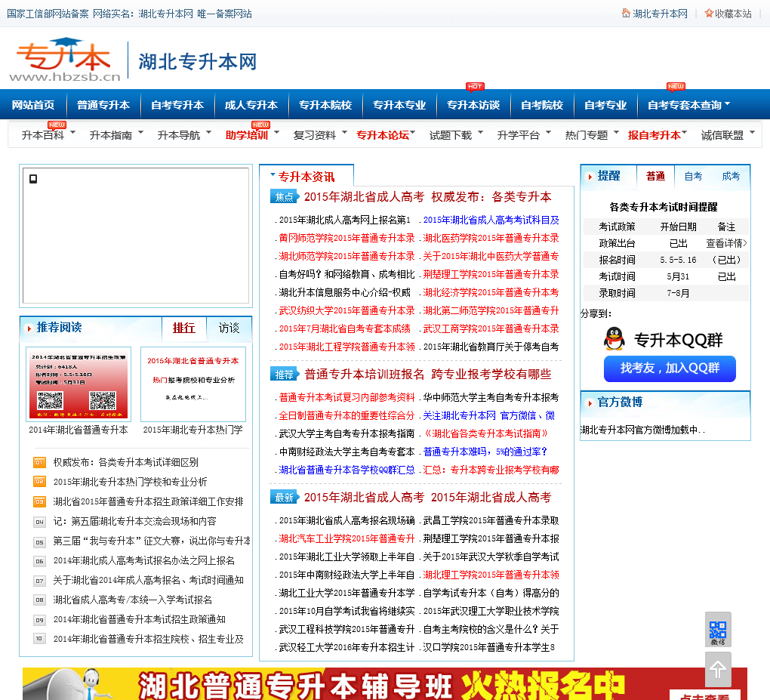The height and width of the screenshot is (700, 770).
Task: Click the broken image placeholder in slideshow
Action: pyautogui.click(x=33, y=179)
